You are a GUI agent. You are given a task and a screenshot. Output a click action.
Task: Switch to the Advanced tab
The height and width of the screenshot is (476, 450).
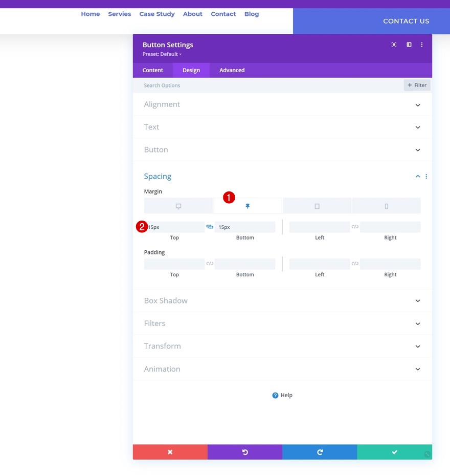[232, 70]
